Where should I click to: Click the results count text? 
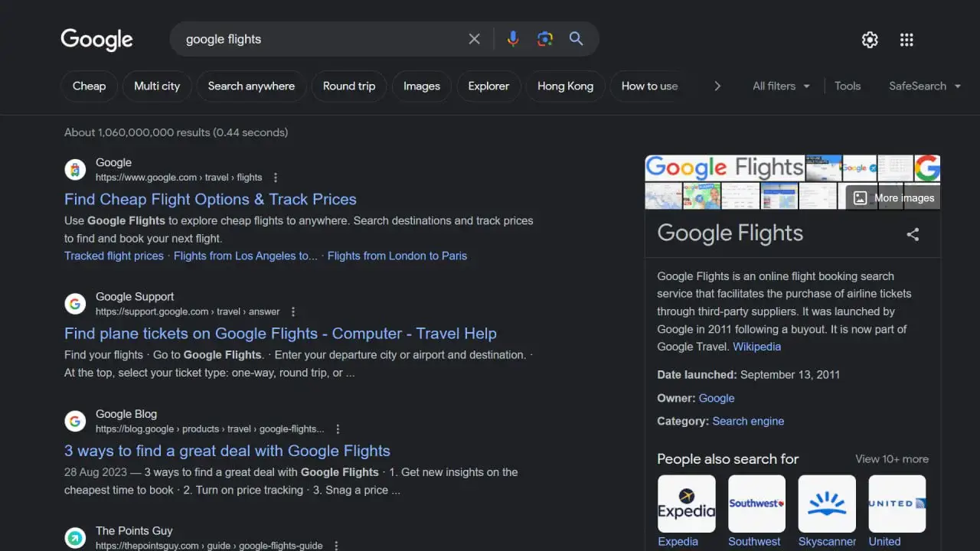tap(176, 132)
